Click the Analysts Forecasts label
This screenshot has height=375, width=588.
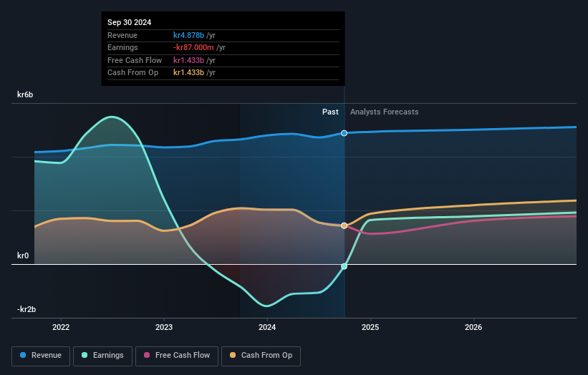[385, 112]
